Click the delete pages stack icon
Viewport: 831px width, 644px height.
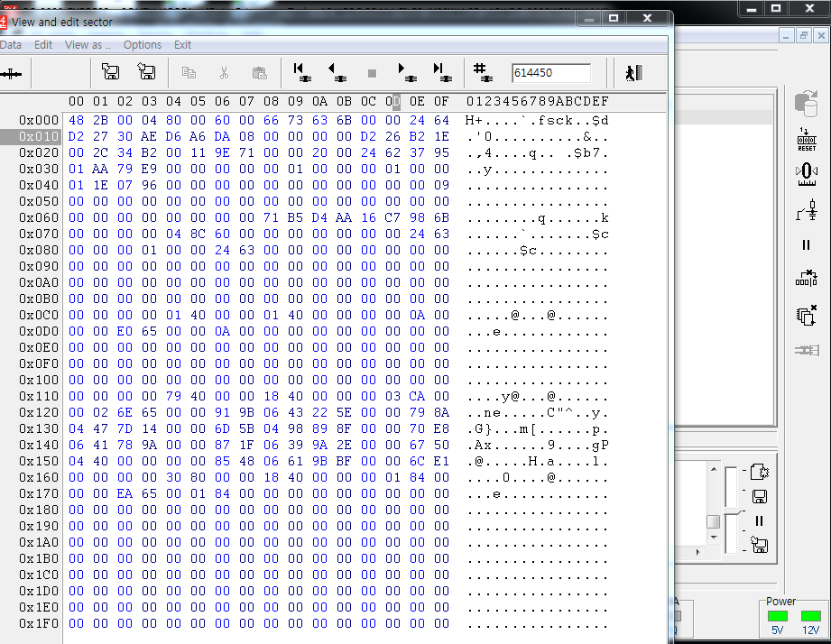[x=807, y=315]
